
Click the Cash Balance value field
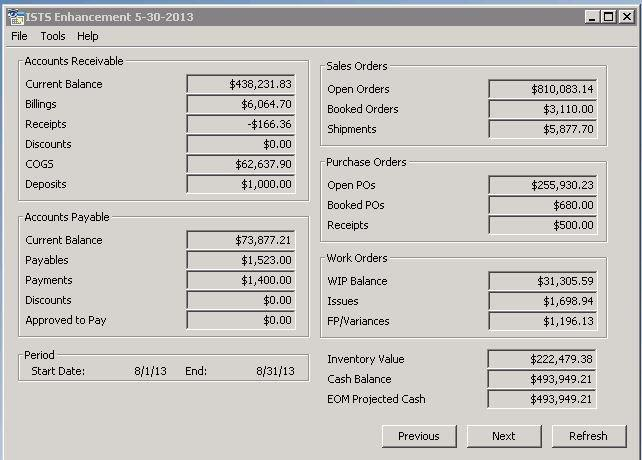[542, 379]
